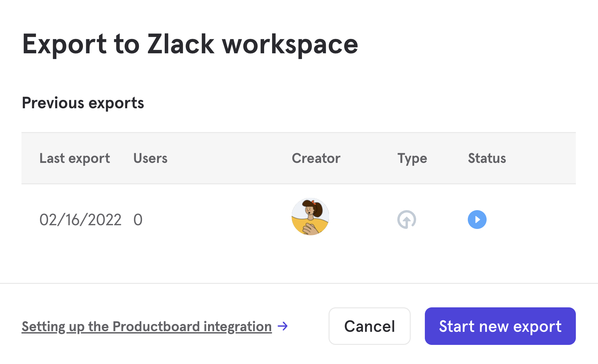Select the Status column header
This screenshot has height=364, width=598.
(487, 158)
